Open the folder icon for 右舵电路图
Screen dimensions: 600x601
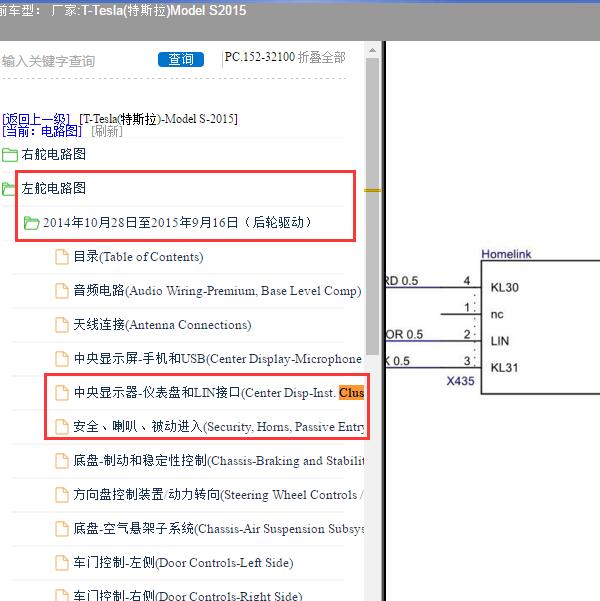coord(10,155)
